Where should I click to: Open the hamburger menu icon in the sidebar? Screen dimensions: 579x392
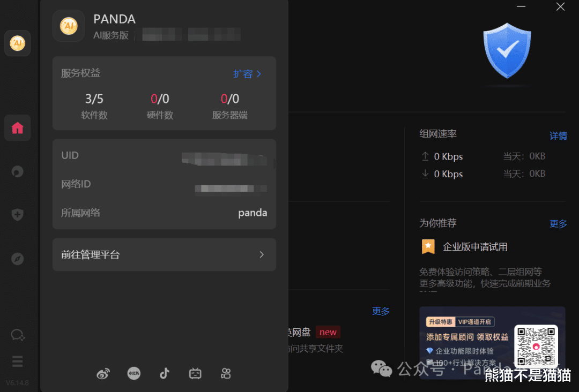click(x=17, y=361)
